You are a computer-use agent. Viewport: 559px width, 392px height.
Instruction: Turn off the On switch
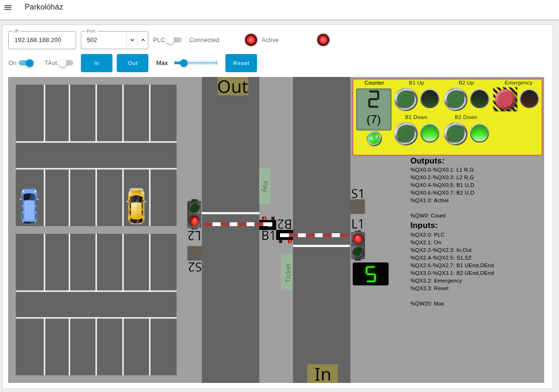click(26, 63)
